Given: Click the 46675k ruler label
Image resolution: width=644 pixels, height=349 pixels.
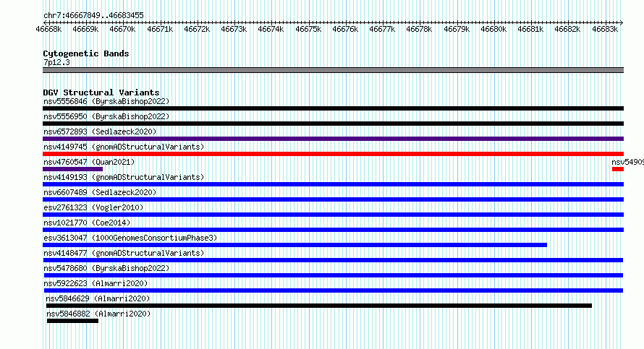Looking at the screenshot, I should pos(308,29).
